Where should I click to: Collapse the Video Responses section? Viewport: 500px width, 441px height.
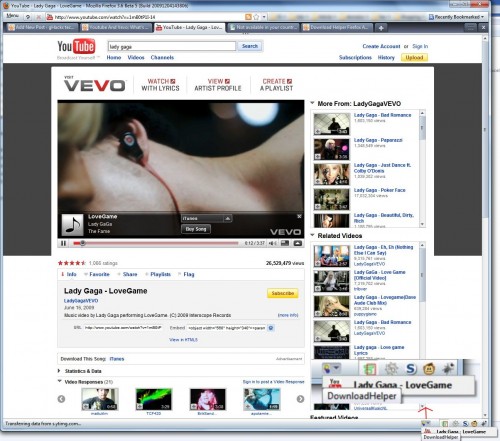click(x=59, y=381)
